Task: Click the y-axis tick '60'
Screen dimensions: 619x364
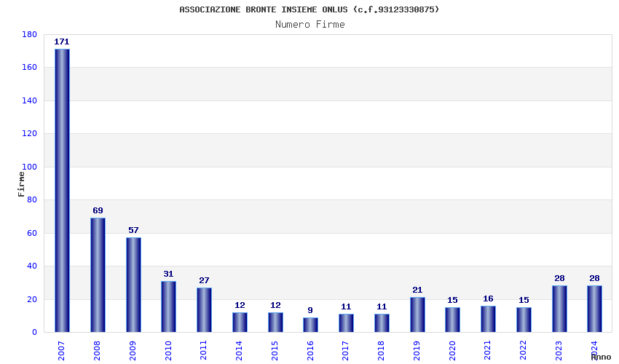Action: [x=32, y=233]
